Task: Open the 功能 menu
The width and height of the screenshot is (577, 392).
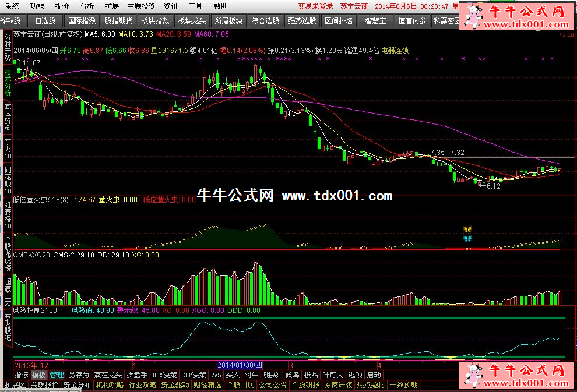Action: 37,6
